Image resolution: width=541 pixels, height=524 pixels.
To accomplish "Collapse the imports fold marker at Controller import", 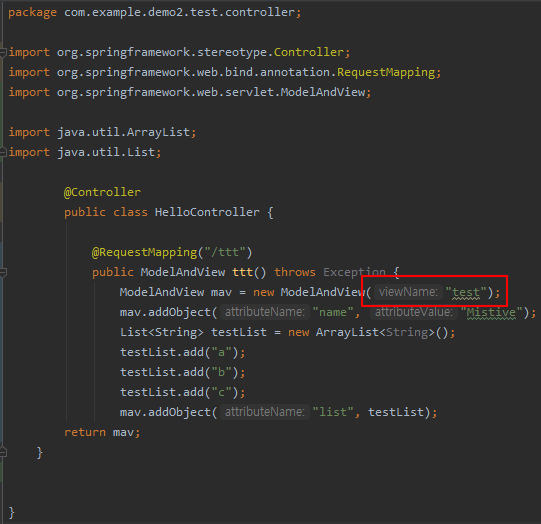I will pos(3,52).
